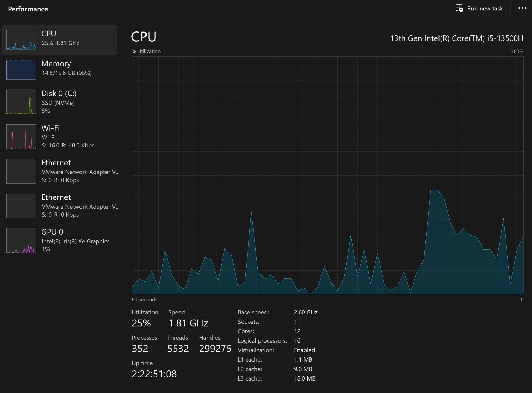Select the GPU 0 graph thumbnail

(21, 240)
